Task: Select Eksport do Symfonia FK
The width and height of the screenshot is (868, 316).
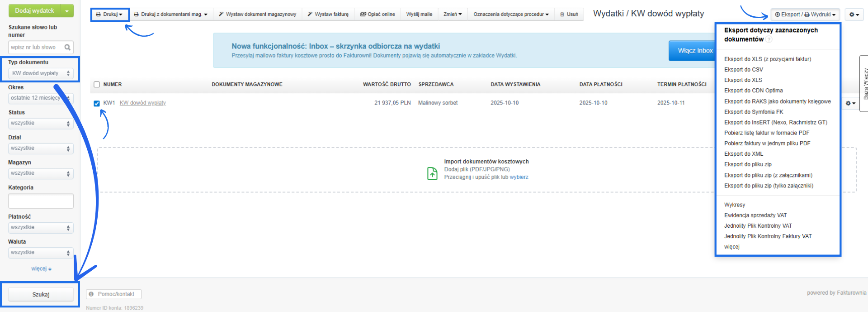Action: (x=754, y=112)
